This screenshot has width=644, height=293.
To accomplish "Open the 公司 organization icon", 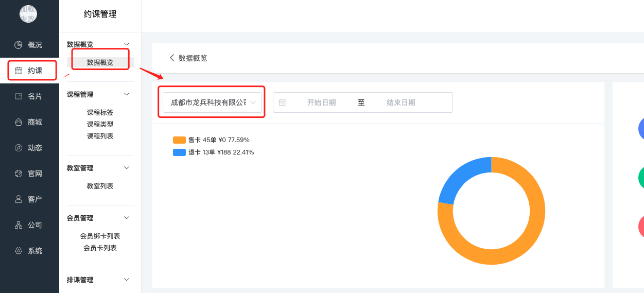I will [x=19, y=225].
